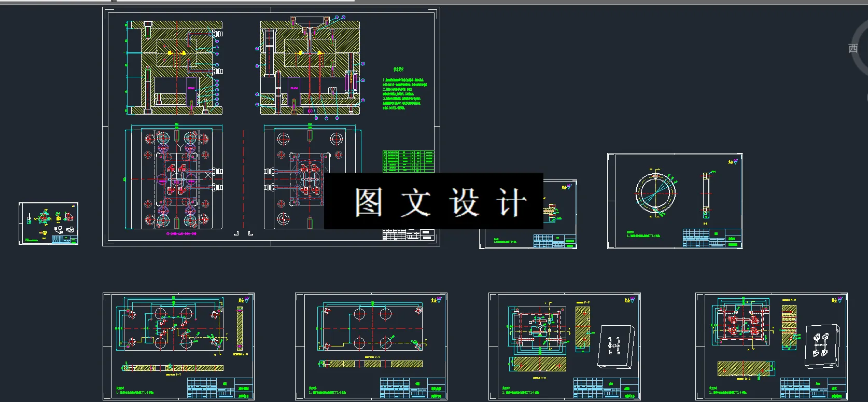Select the tiny drawing sheet at far left

(48, 224)
